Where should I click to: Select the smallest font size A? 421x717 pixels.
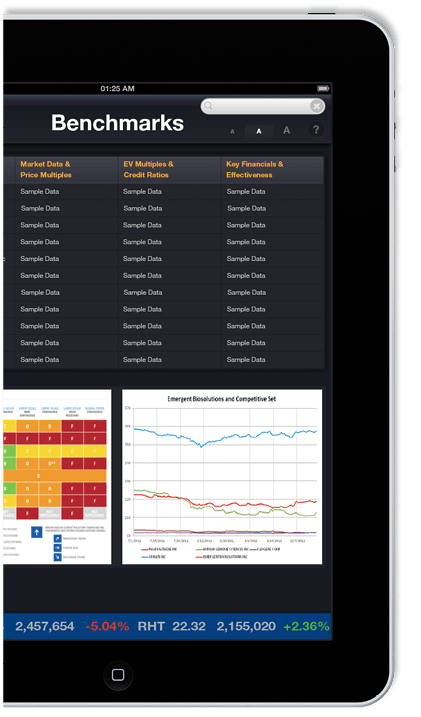click(232, 132)
